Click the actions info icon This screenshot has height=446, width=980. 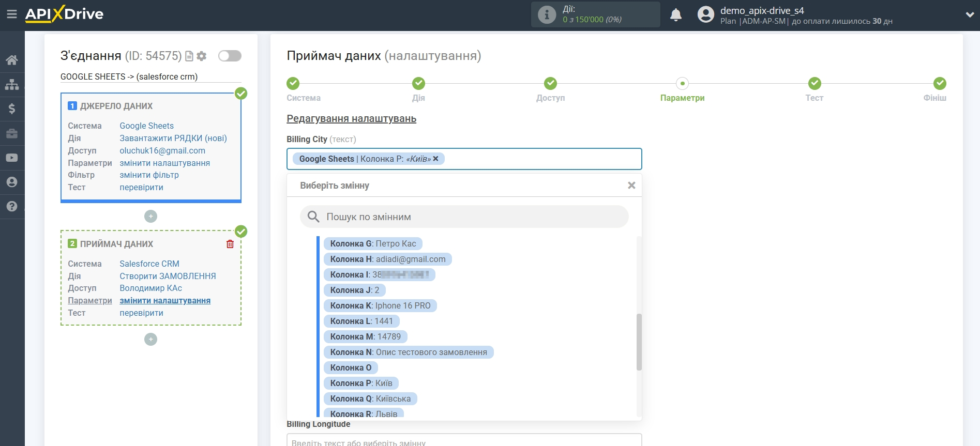[547, 14]
